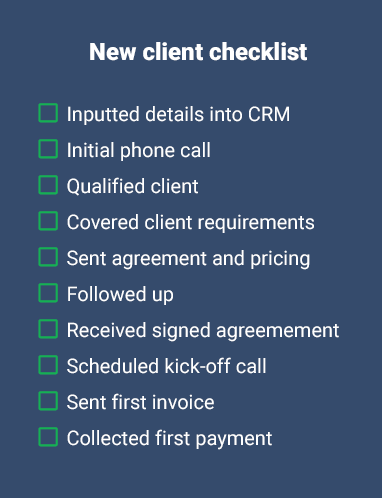Click the Initial phone call text
Image resolution: width=382 pixels, height=498 pixels.
pos(139,150)
